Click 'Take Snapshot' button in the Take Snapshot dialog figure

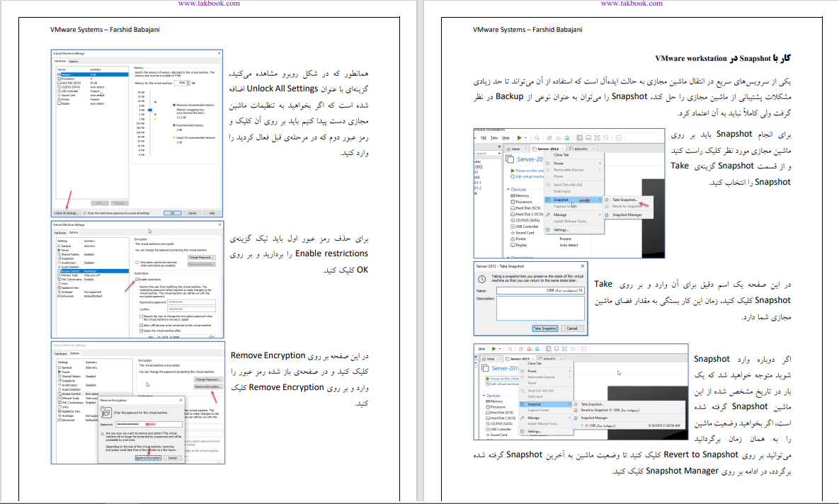coord(545,328)
